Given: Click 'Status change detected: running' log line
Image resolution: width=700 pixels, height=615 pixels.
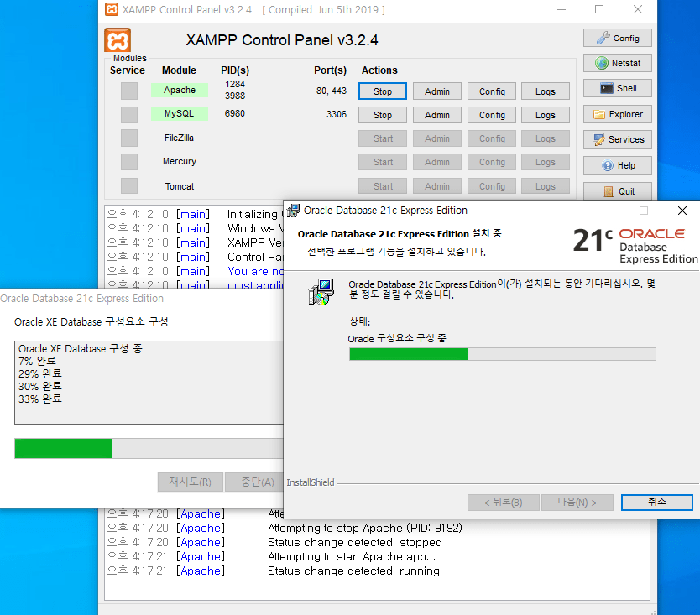Looking at the screenshot, I should point(353,571).
